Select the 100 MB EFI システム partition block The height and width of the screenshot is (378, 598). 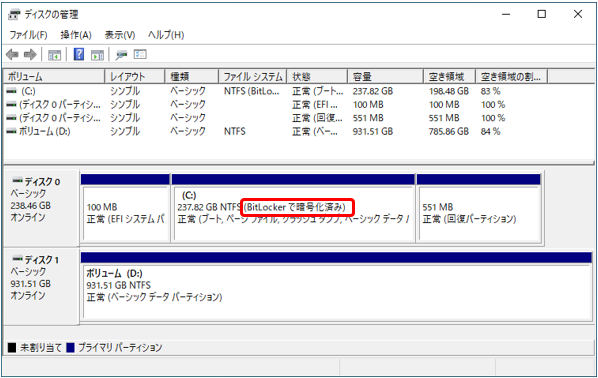[125, 209]
